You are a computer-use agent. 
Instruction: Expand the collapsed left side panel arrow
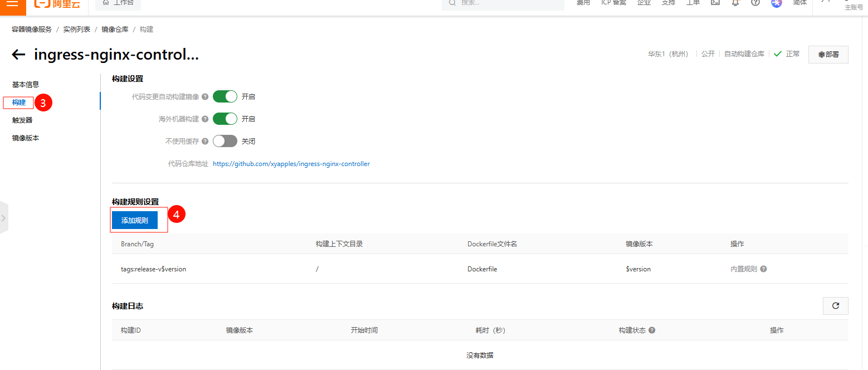click(x=3, y=218)
